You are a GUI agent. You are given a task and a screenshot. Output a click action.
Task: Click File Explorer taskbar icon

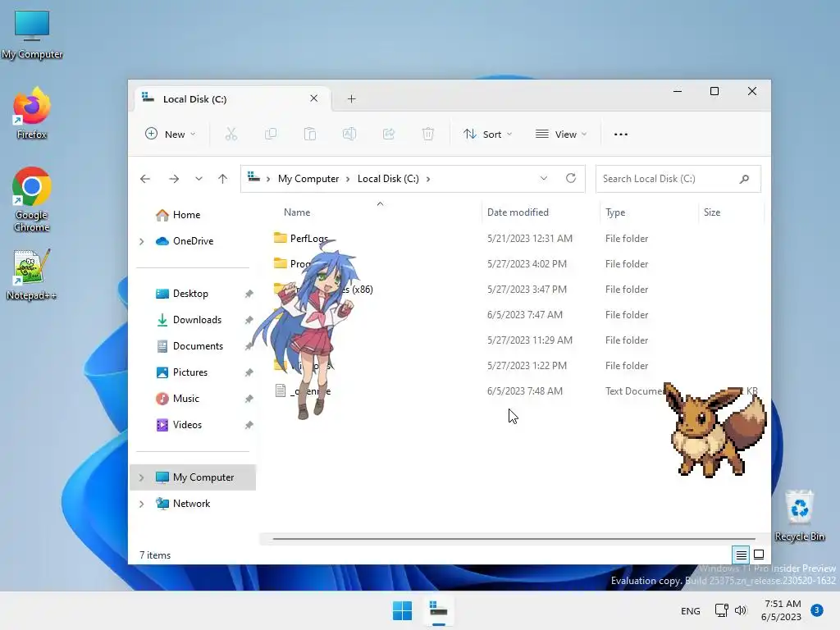click(x=439, y=610)
